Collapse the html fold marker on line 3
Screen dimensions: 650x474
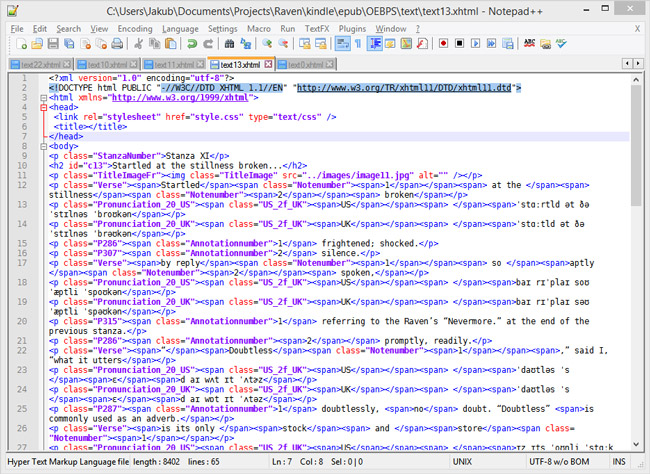click(x=44, y=98)
